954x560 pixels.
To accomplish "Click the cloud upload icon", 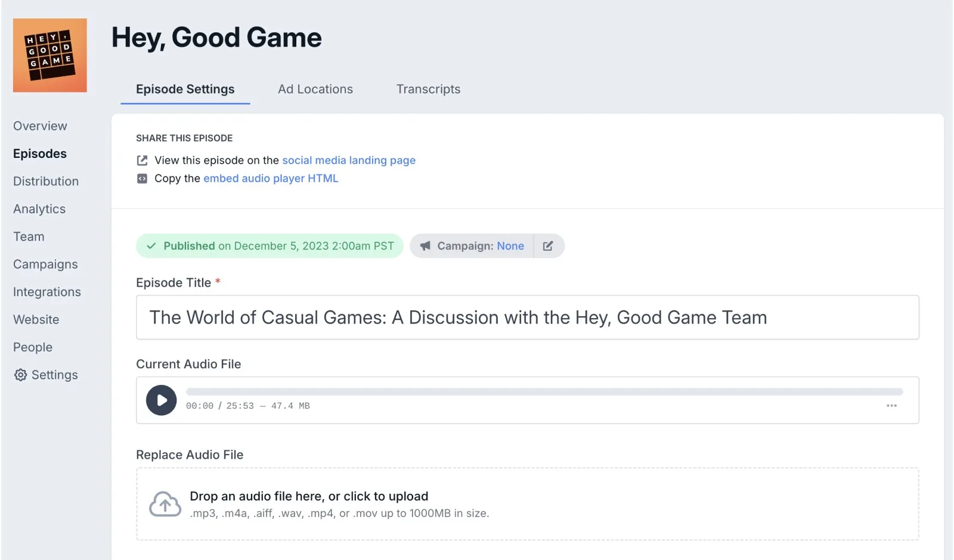I will click(x=165, y=505).
